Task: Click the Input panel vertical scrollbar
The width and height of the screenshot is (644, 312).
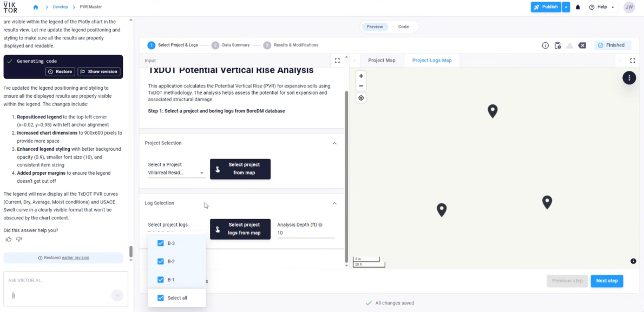Action: 346,176
